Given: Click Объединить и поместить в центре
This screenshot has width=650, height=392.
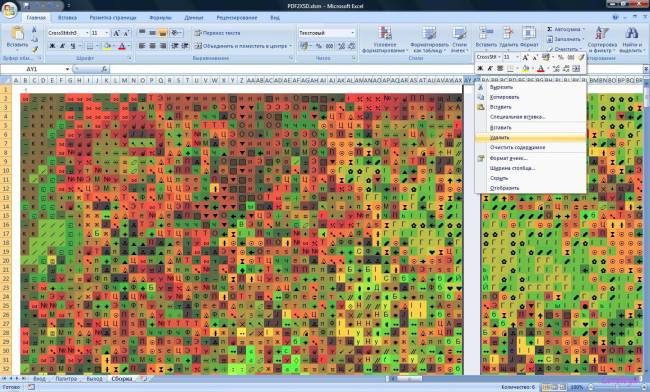Looking at the screenshot, I should (243, 46).
